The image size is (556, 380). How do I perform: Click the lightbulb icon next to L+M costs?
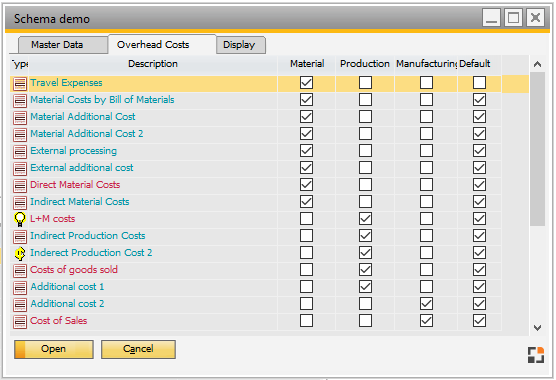click(20, 219)
